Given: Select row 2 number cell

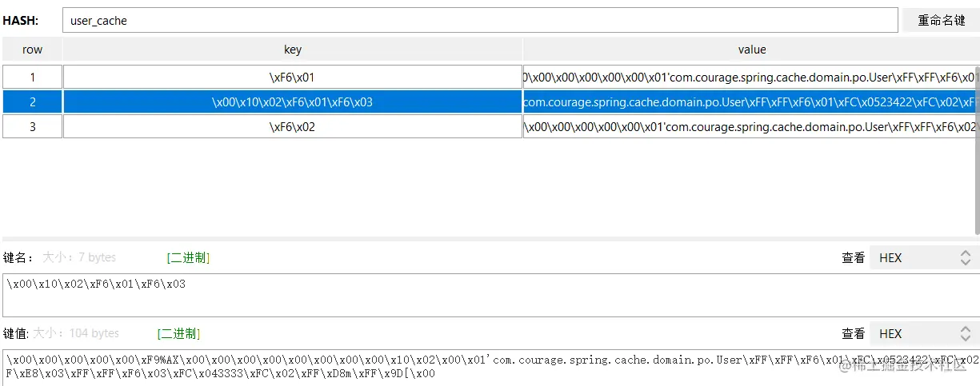Looking at the screenshot, I should 32,102.
